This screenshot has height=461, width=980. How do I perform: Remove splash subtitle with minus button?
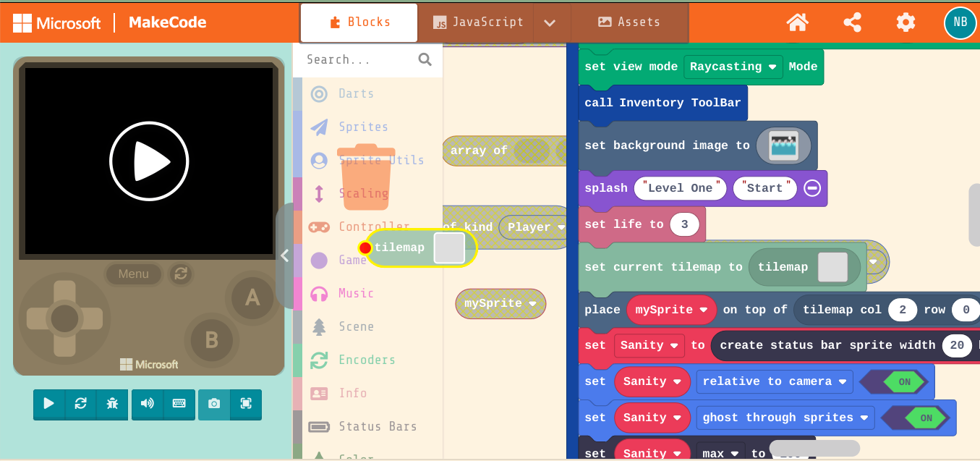[x=812, y=188]
